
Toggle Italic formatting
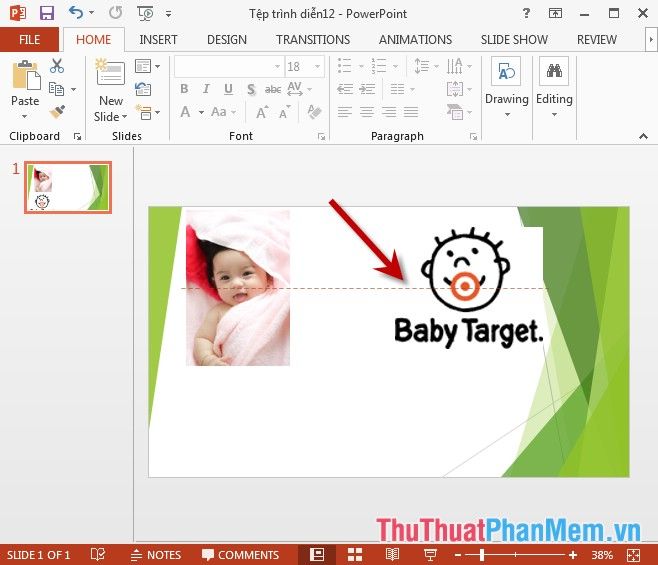(206, 89)
